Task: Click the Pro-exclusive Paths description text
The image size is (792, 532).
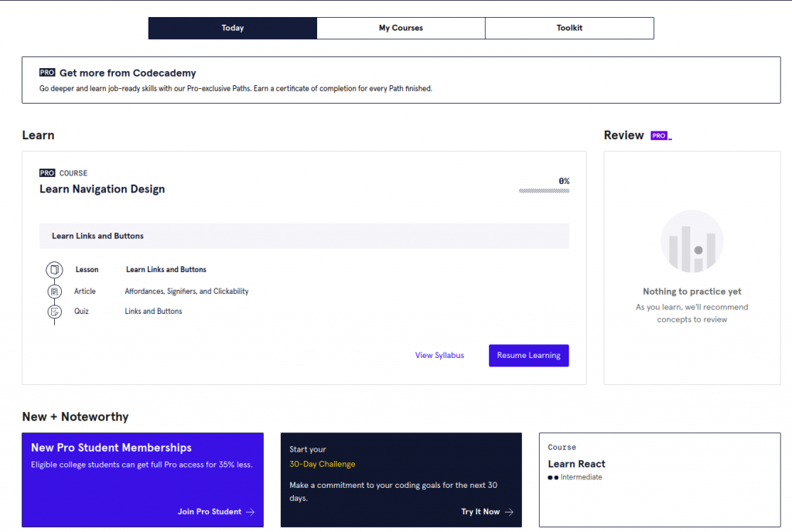Action: (236, 88)
